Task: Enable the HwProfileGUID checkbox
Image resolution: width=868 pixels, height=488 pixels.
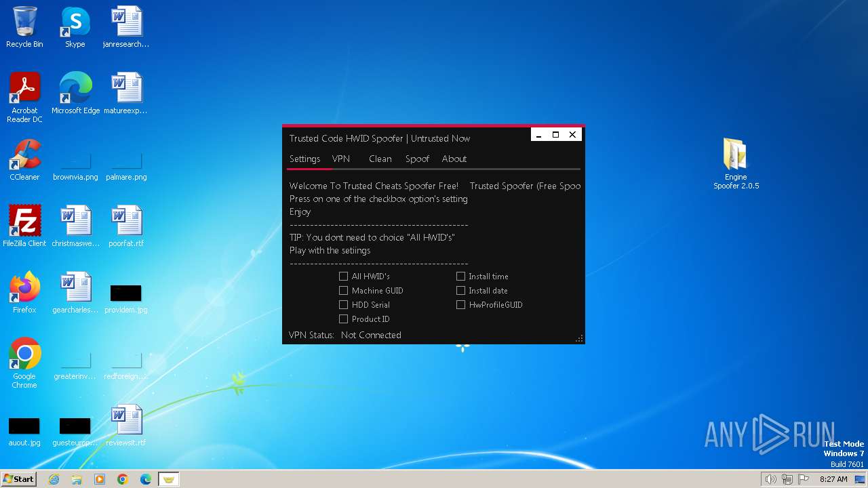Action: pos(460,304)
